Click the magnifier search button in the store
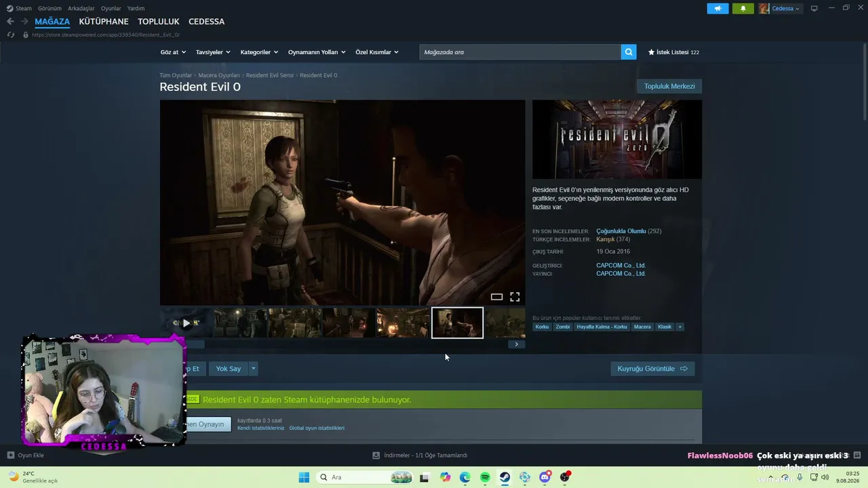The image size is (868, 488). (629, 52)
